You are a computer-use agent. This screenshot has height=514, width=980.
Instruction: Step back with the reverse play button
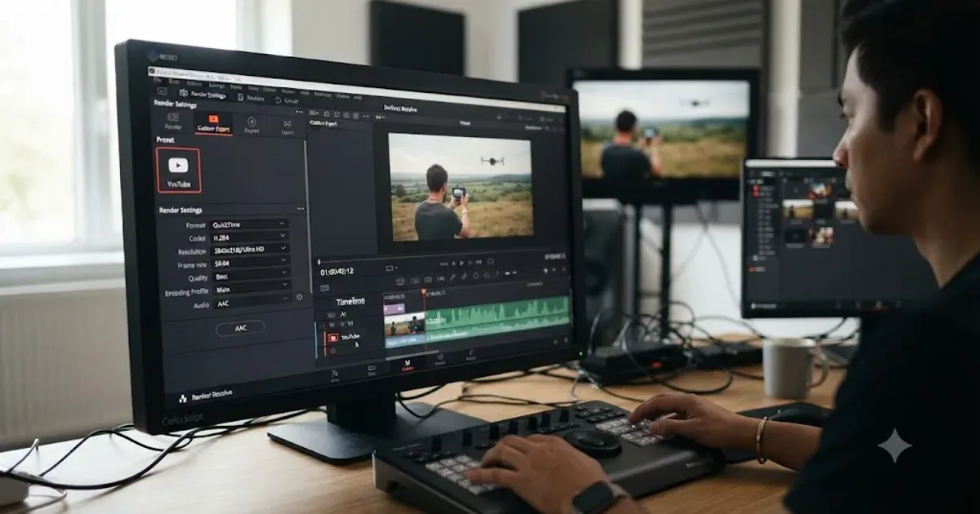pyautogui.click(x=453, y=264)
